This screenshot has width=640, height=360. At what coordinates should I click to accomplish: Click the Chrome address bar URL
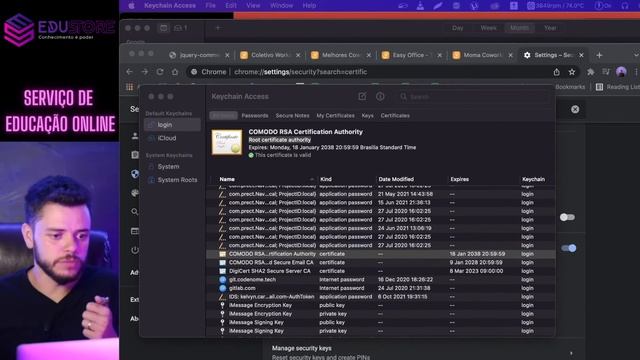click(x=300, y=72)
